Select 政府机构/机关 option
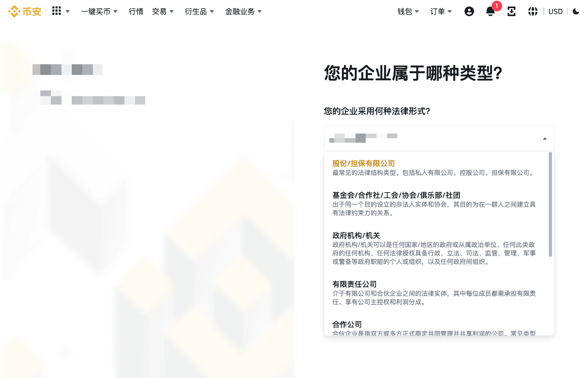The width and height of the screenshot is (588, 378). tap(356, 235)
